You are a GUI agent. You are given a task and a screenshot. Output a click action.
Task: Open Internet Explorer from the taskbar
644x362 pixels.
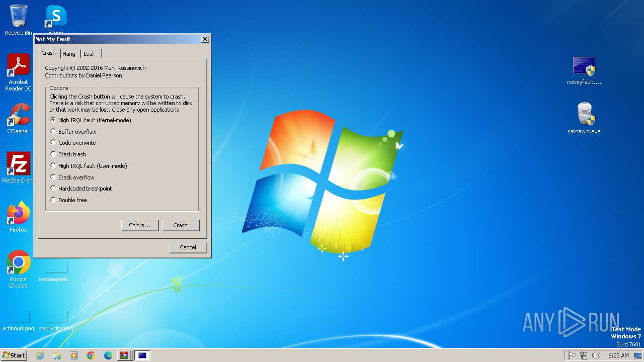(40, 355)
